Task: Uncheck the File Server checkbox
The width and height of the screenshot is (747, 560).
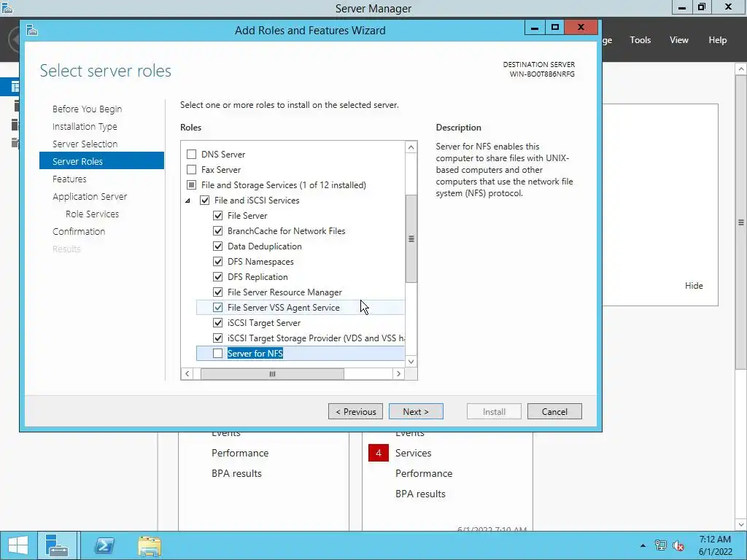Action: 217,216
